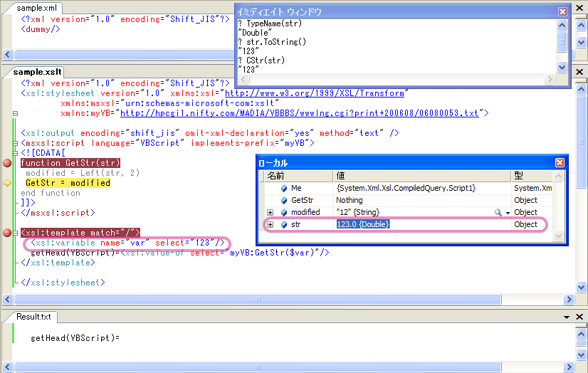Select the Result.txt tab

point(33,317)
